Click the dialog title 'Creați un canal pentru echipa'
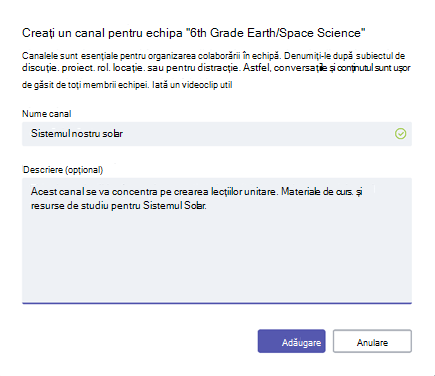This screenshot has width=435, height=376. 102,33
